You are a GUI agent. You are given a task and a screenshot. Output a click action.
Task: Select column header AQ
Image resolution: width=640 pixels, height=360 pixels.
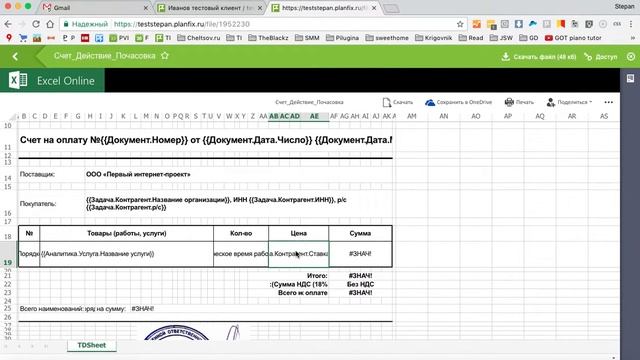click(x=540, y=116)
